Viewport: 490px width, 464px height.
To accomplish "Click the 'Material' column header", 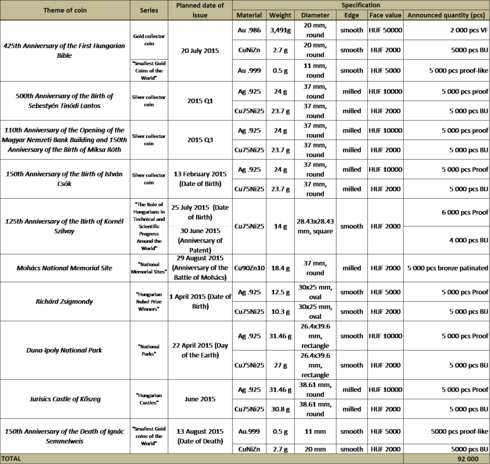I will [249, 15].
